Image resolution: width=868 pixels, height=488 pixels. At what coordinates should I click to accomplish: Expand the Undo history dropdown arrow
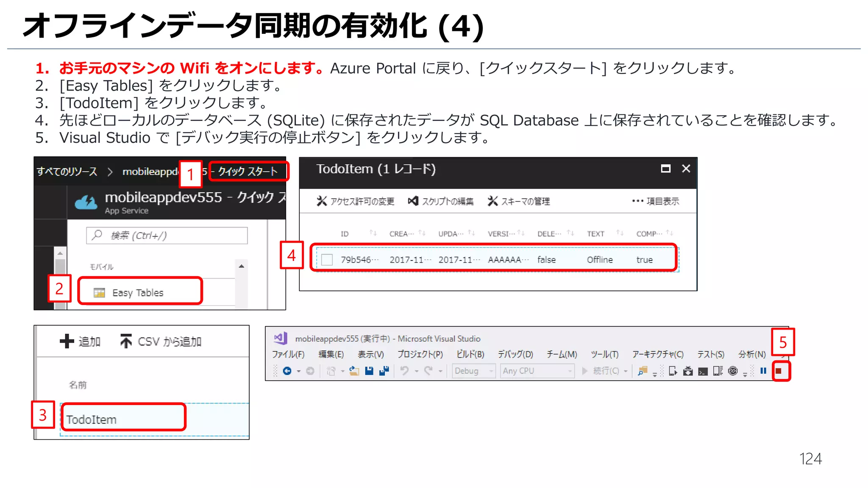click(x=417, y=372)
